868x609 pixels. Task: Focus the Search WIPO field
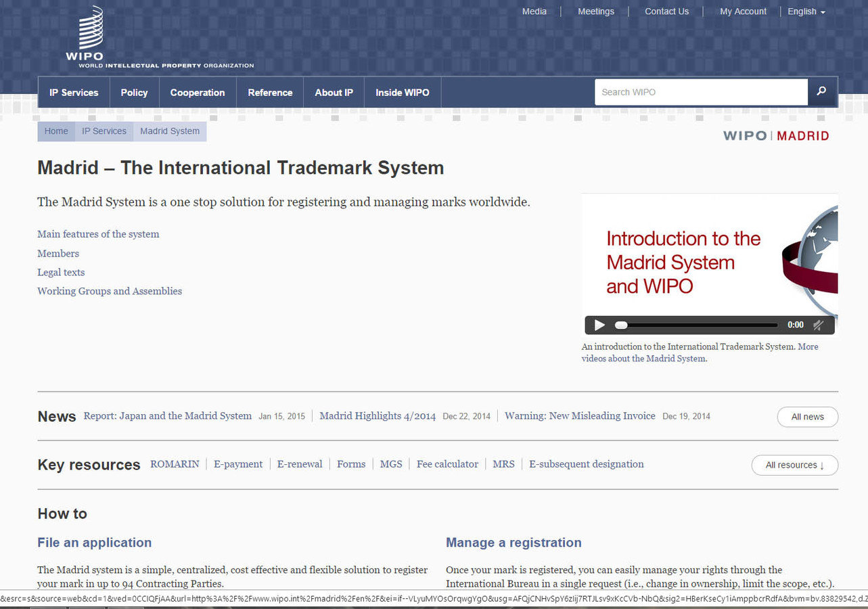pyautogui.click(x=701, y=92)
